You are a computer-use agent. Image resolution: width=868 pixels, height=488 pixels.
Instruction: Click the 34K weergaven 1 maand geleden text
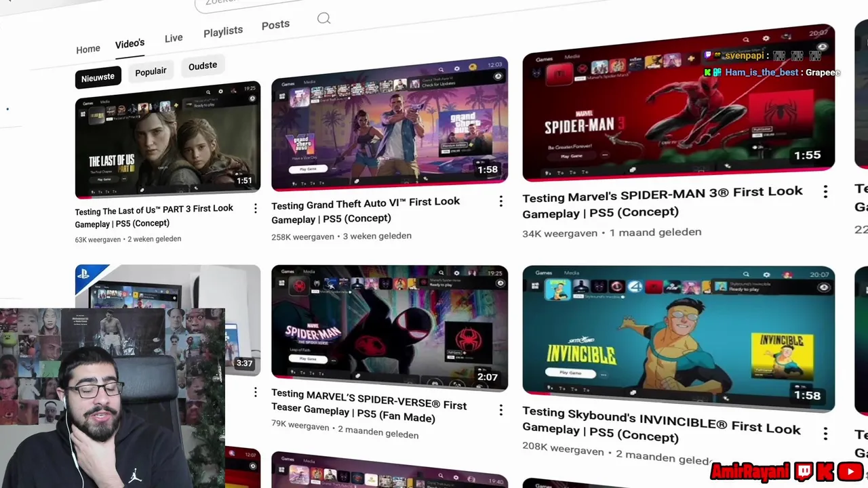point(612,232)
